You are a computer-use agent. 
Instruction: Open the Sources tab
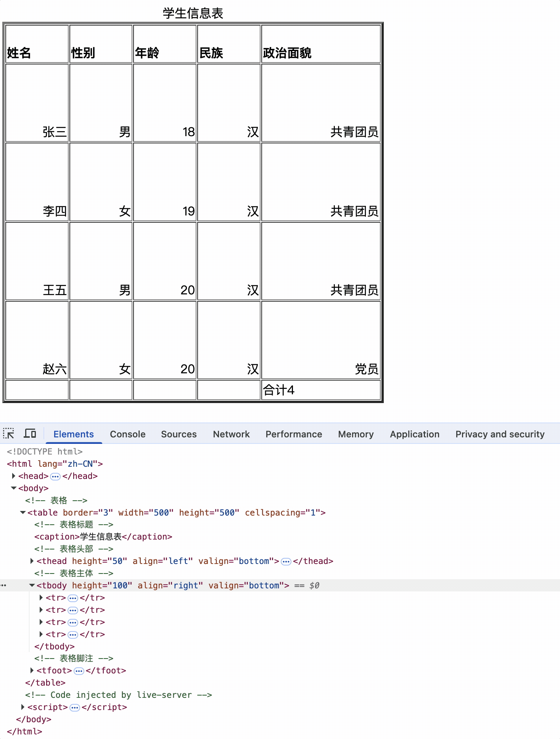179,434
